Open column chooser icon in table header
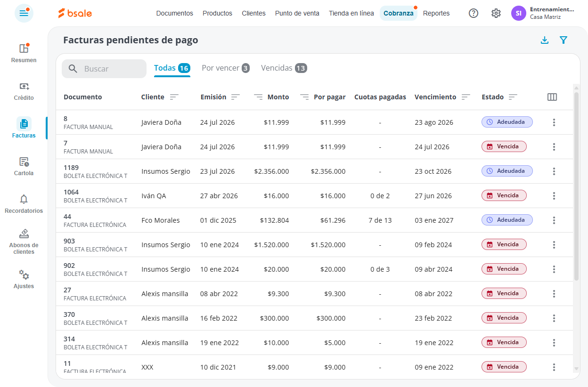 [x=552, y=97]
